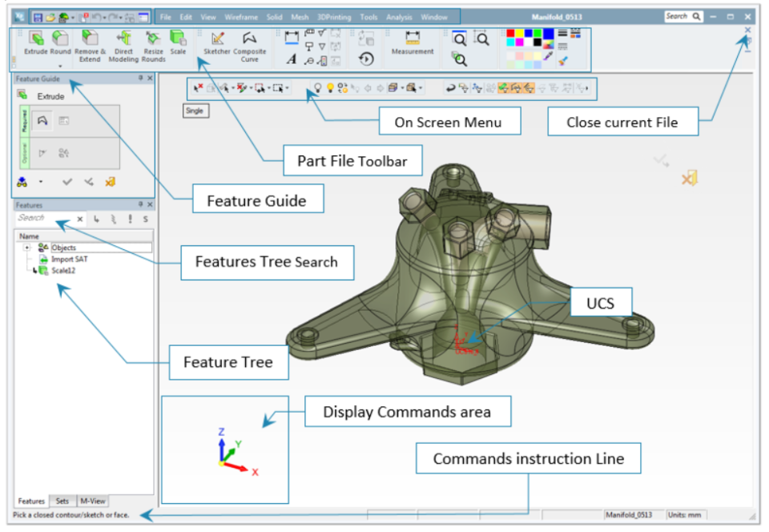
Task: Open the Remove & Extend tool
Action: pos(90,38)
